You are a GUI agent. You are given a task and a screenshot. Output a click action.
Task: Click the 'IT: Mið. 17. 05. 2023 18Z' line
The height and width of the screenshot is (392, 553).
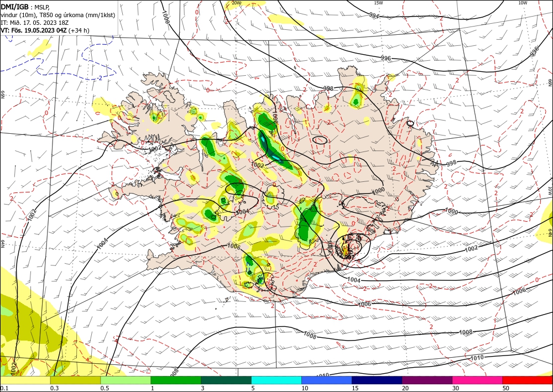(34, 23)
